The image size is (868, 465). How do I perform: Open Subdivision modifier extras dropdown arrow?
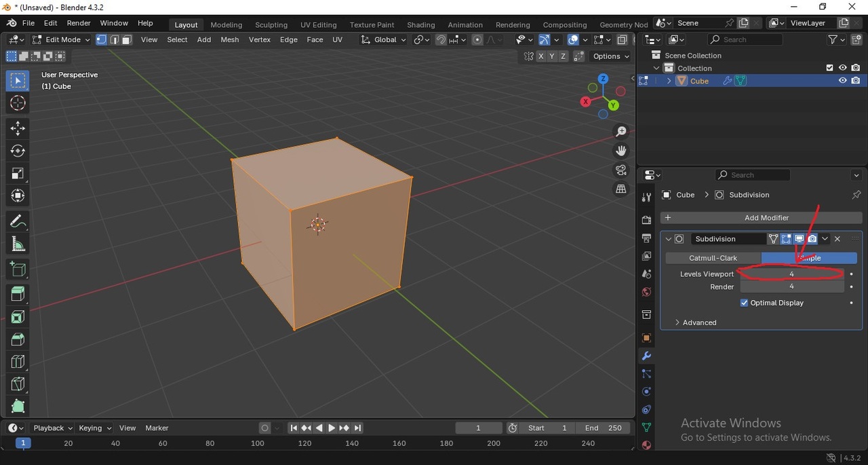(825, 239)
